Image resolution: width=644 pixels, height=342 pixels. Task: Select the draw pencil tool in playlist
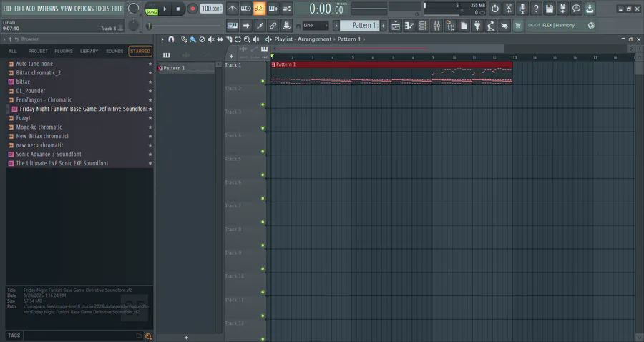tap(184, 39)
